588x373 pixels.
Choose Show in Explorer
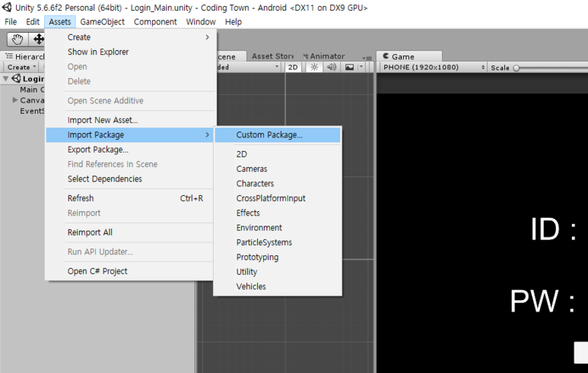[131, 52]
